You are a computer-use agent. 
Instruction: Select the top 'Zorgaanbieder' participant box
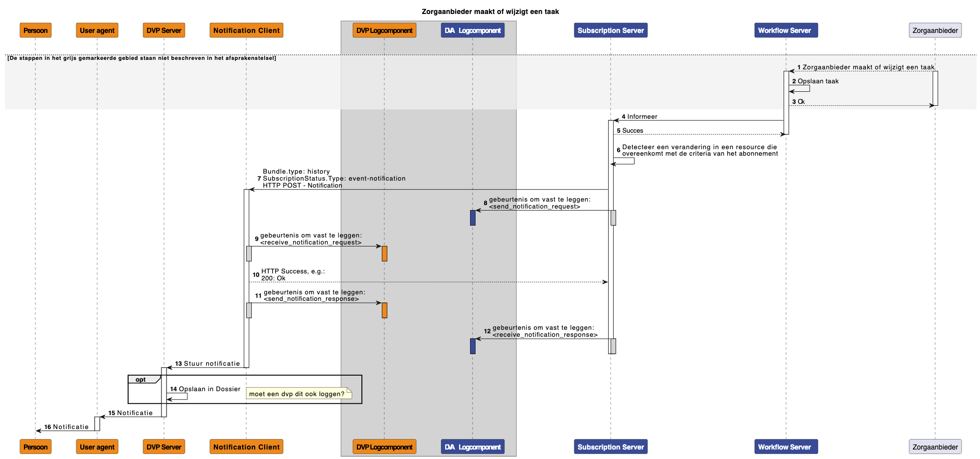(935, 30)
